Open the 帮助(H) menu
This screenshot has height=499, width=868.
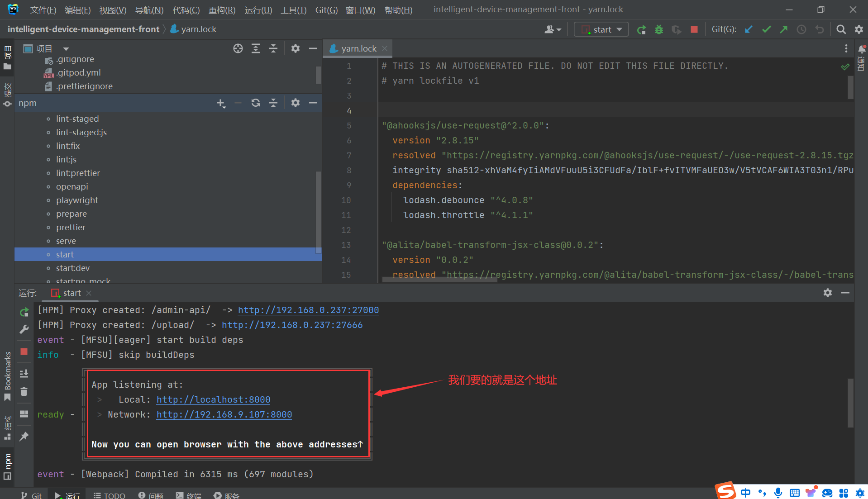[x=398, y=10]
